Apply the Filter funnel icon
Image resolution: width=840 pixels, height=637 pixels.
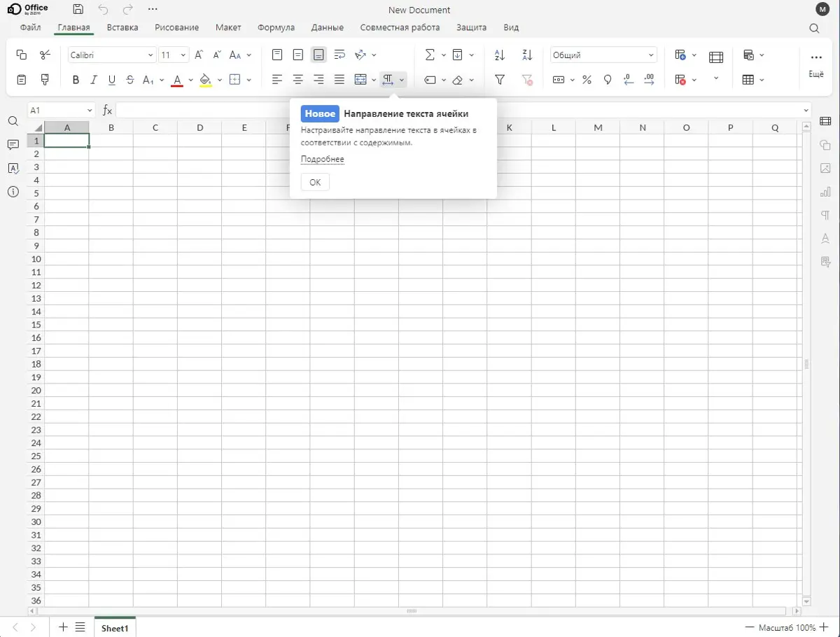click(x=500, y=80)
